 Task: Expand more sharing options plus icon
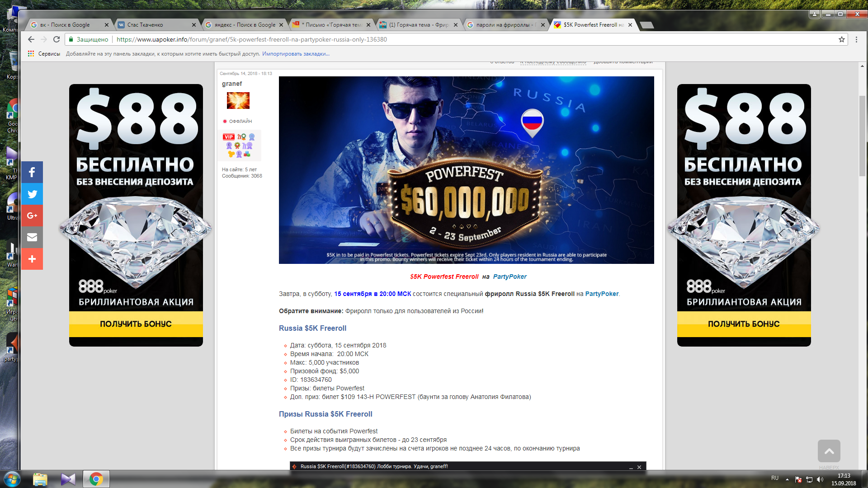click(x=32, y=259)
